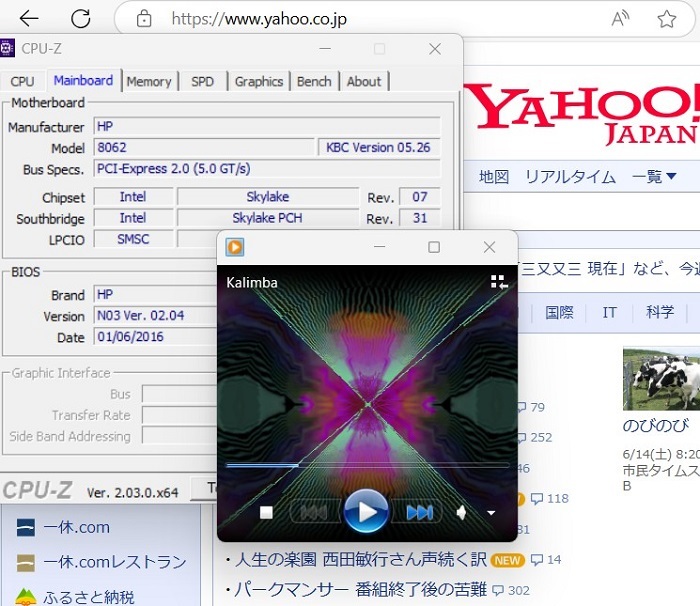The height and width of the screenshot is (606, 700).
Task: Click the Kalimba track title
Action: (252, 282)
